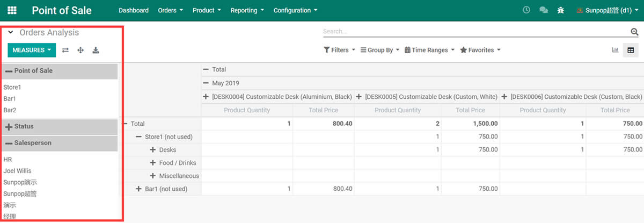Open the Reporting menu

click(247, 10)
